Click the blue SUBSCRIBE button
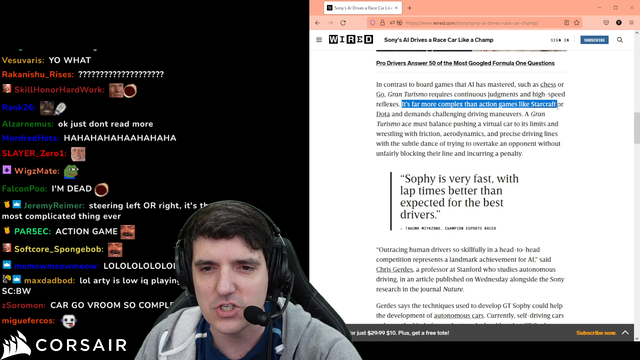Viewport: 640px width, 360px height. (x=594, y=40)
